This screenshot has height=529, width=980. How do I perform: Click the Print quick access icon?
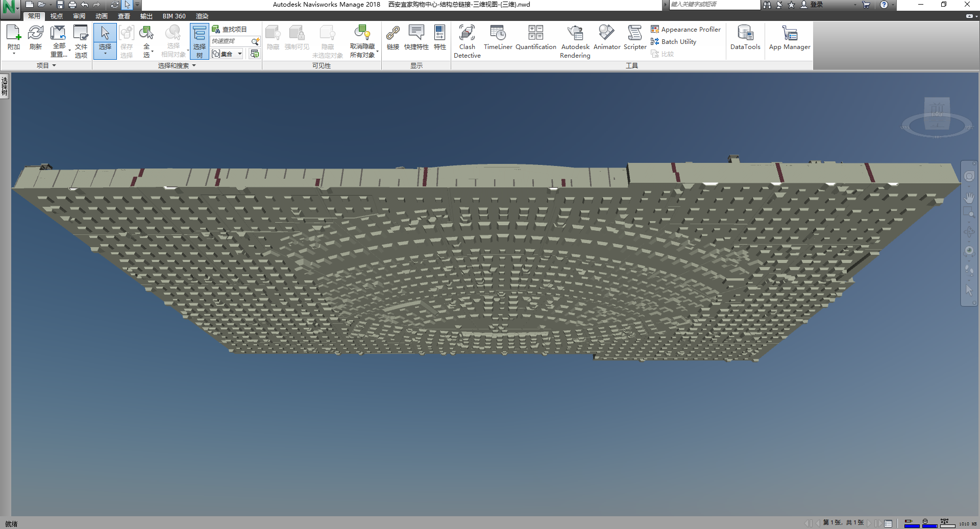[72, 5]
